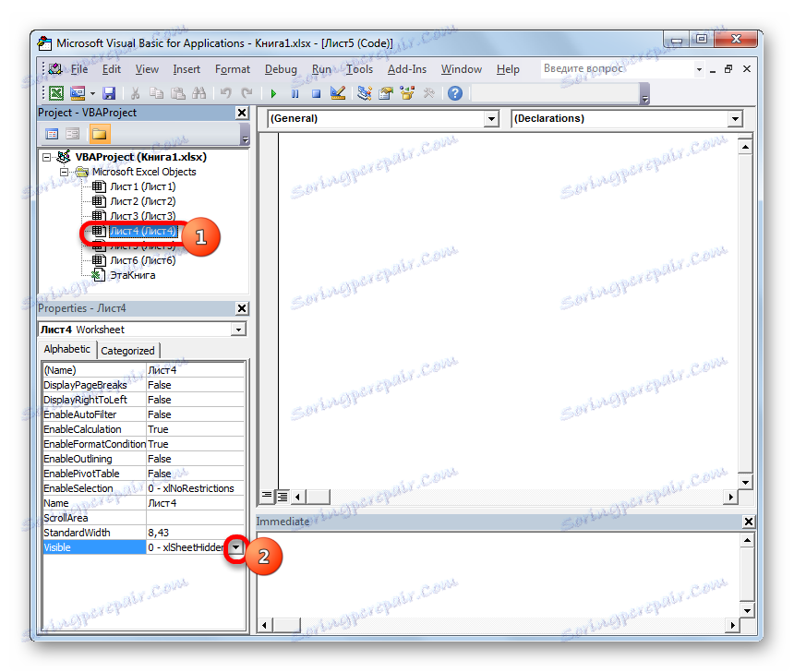Open the Edit menu

click(x=112, y=69)
